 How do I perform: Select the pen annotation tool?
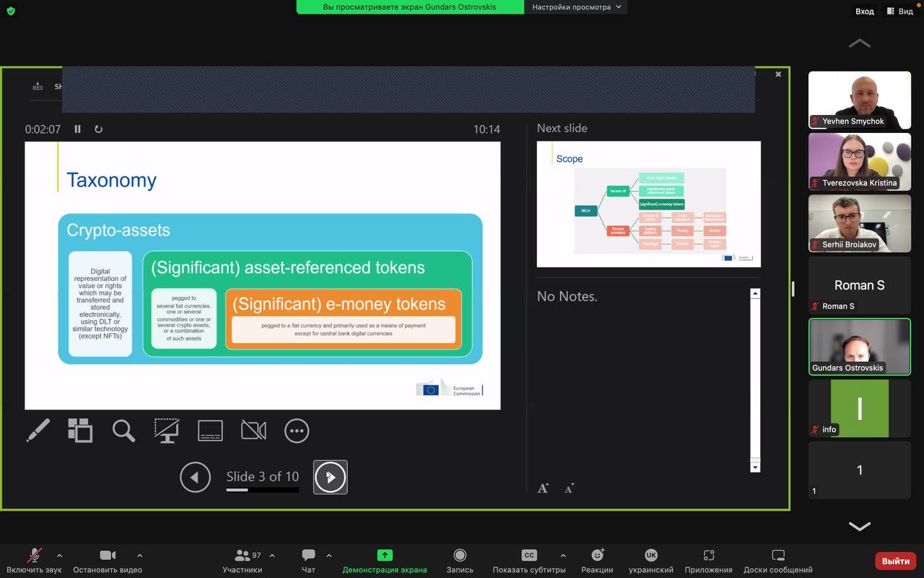pos(38,431)
